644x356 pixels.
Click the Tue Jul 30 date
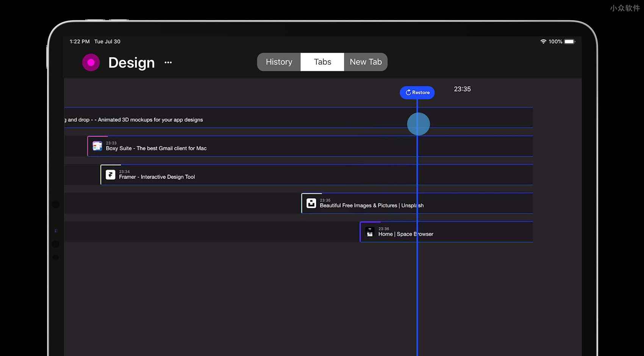(107, 41)
